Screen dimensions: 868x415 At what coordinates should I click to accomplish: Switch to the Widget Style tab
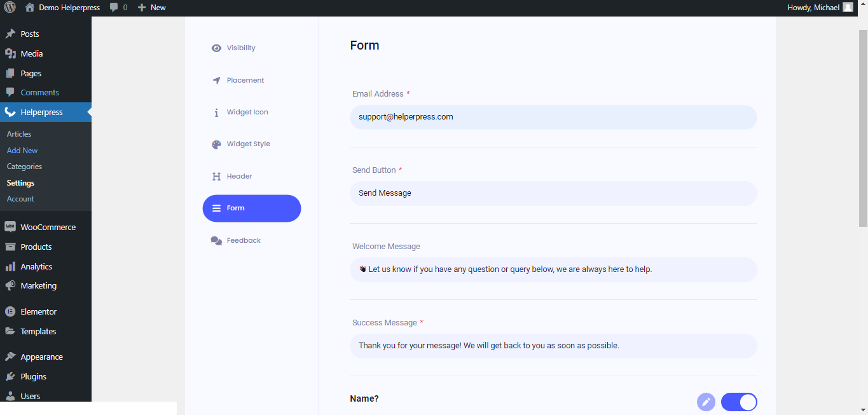(252, 144)
